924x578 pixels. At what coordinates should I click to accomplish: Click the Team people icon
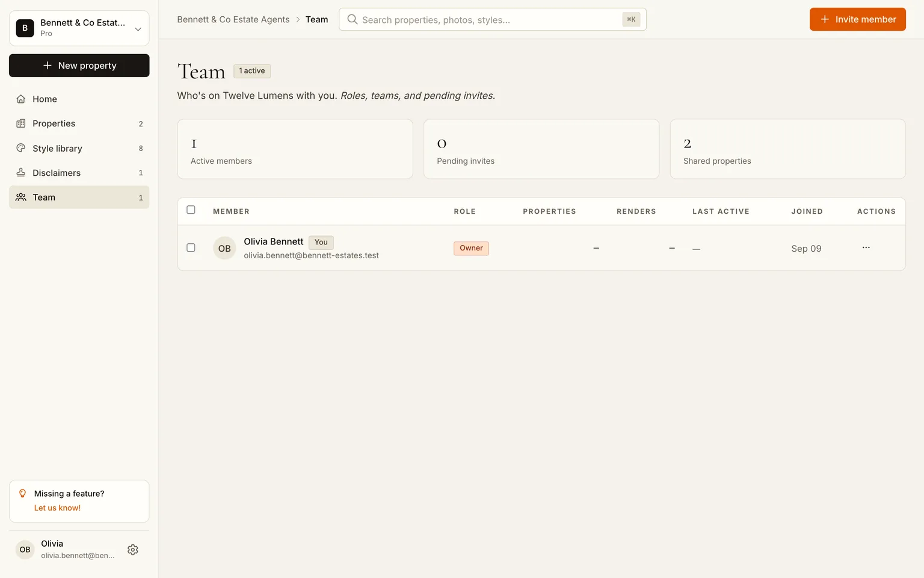pos(21,197)
